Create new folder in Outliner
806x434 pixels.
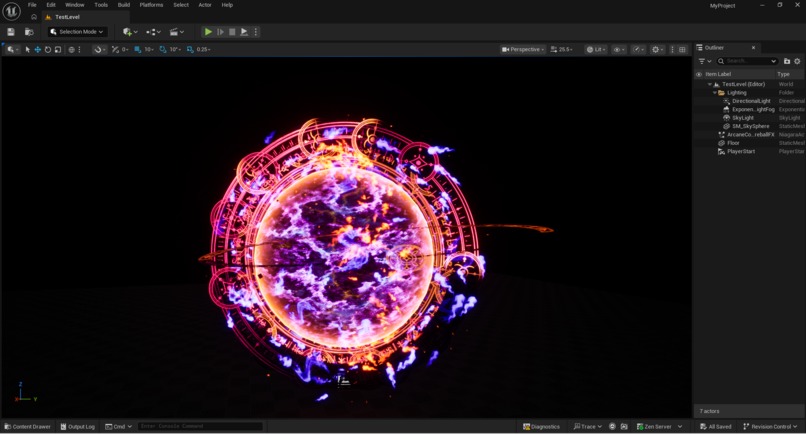coord(786,61)
